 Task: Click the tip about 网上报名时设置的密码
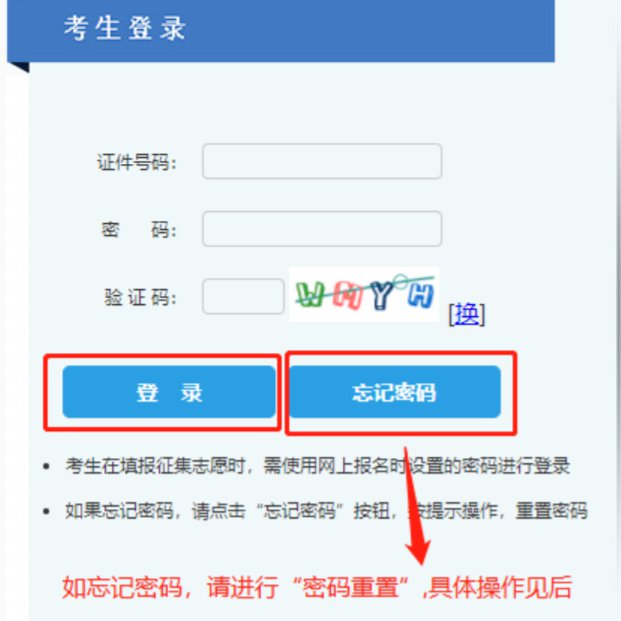pos(318,466)
